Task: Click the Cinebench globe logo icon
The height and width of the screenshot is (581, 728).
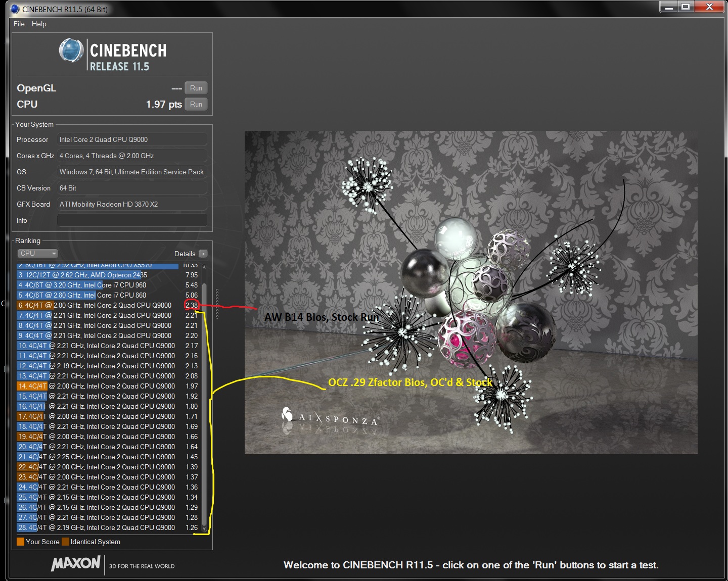Action: pyautogui.click(x=71, y=51)
